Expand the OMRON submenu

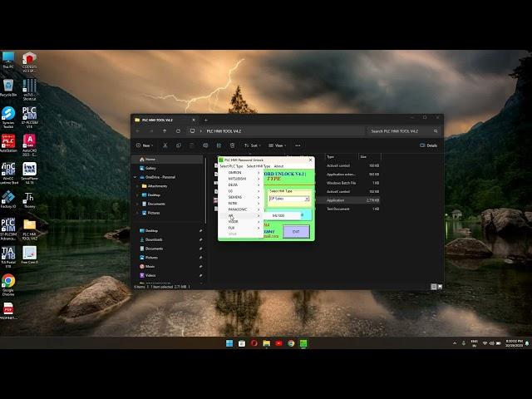[240, 173]
